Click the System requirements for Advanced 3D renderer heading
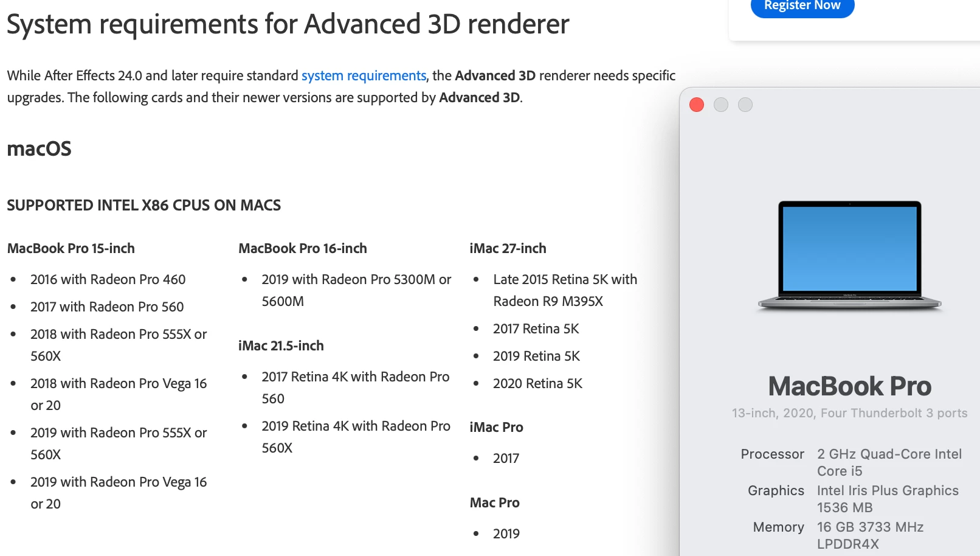The height and width of the screenshot is (556, 980). [288, 24]
